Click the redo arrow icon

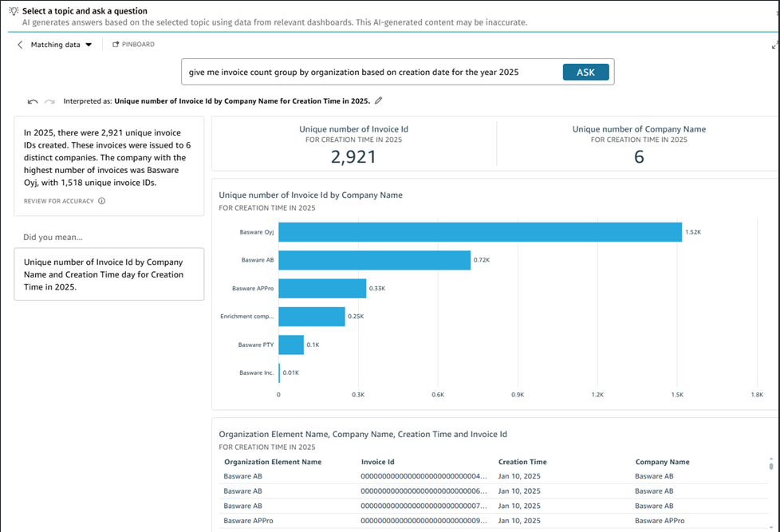click(49, 102)
